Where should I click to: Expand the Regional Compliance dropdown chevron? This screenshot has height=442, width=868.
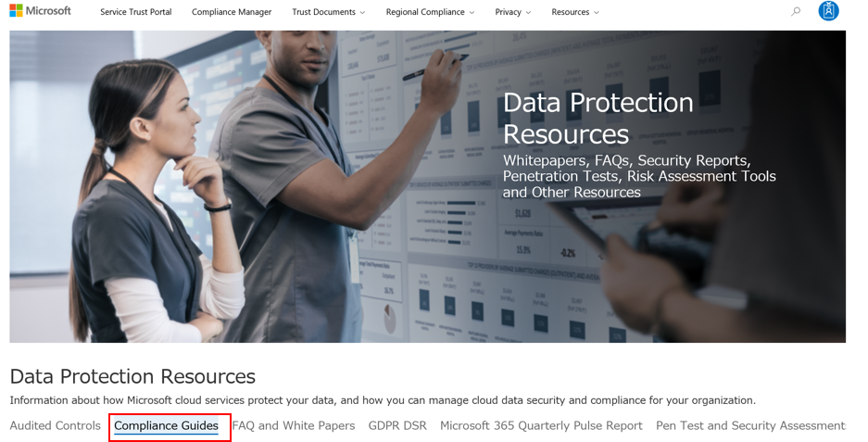(x=472, y=12)
